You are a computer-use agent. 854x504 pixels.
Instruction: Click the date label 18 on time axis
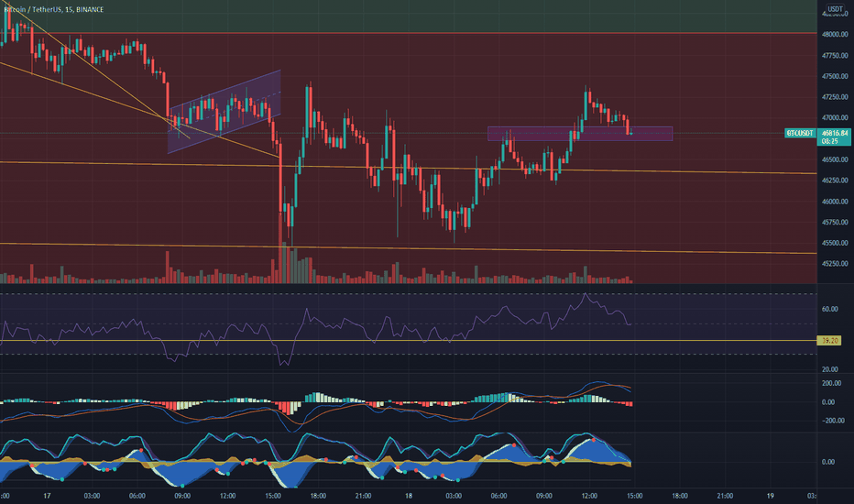pos(409,496)
